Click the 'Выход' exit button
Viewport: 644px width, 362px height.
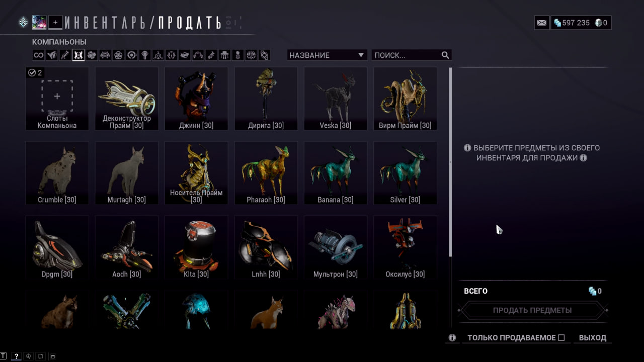tap(593, 338)
